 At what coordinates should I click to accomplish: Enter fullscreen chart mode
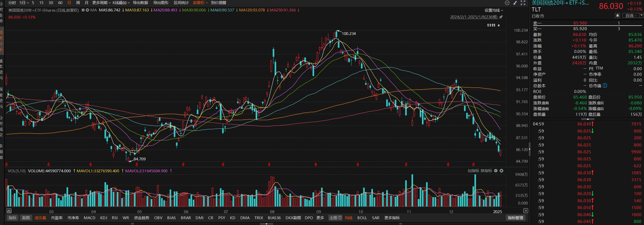tap(523, 3)
